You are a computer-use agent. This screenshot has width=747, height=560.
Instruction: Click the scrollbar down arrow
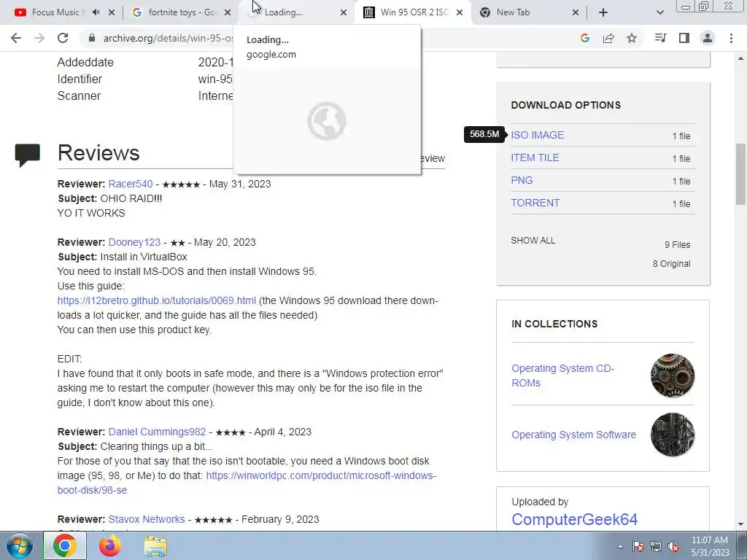[x=740, y=525]
